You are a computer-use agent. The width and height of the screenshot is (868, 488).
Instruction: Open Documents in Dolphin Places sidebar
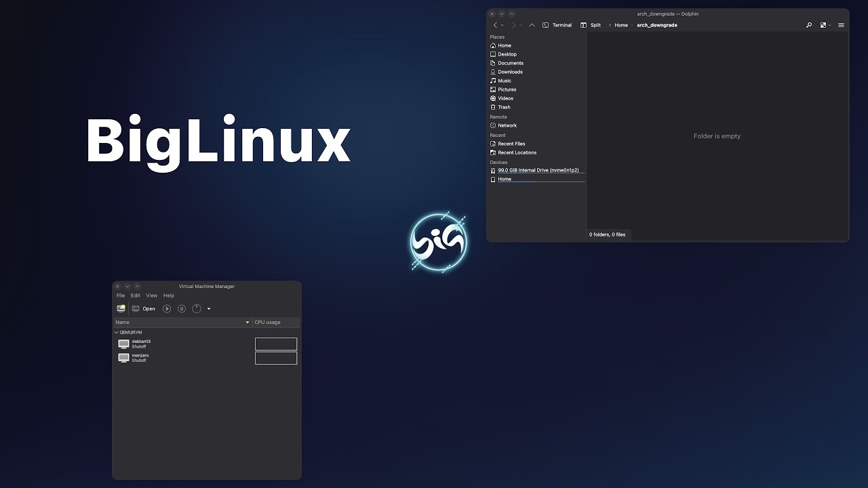point(536,63)
